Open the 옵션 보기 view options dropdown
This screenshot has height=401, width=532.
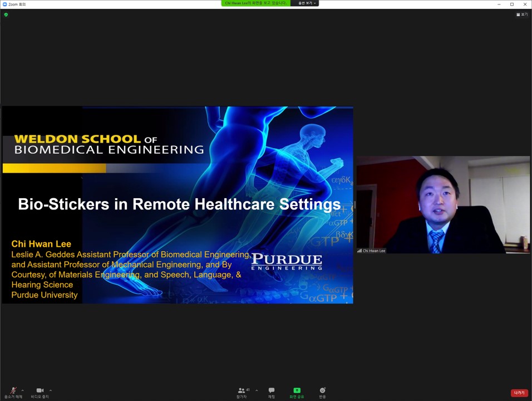pyautogui.click(x=306, y=3)
